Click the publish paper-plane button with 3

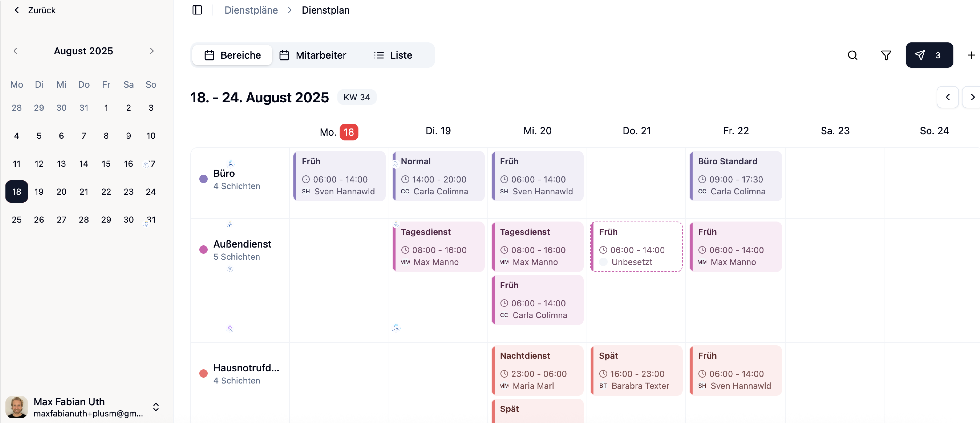[929, 55]
